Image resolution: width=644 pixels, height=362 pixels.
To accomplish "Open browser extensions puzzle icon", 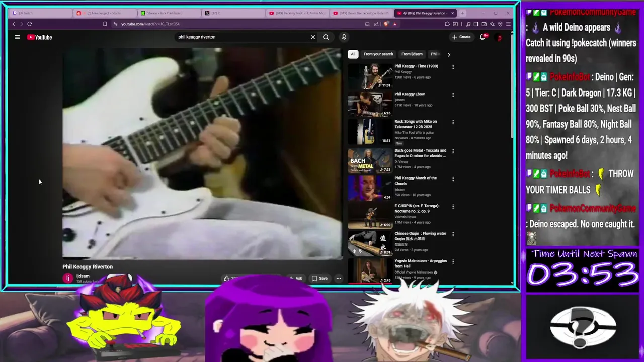I will [447, 24].
